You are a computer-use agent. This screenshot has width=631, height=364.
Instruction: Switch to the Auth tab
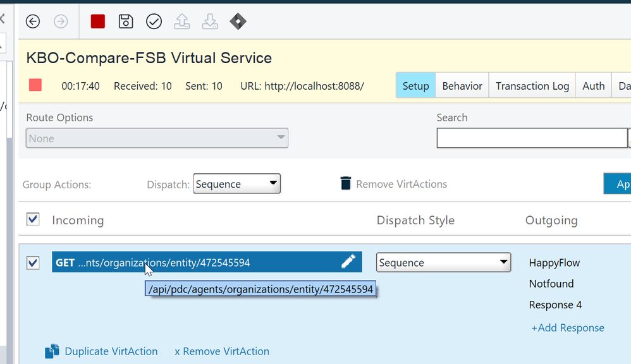pos(593,86)
